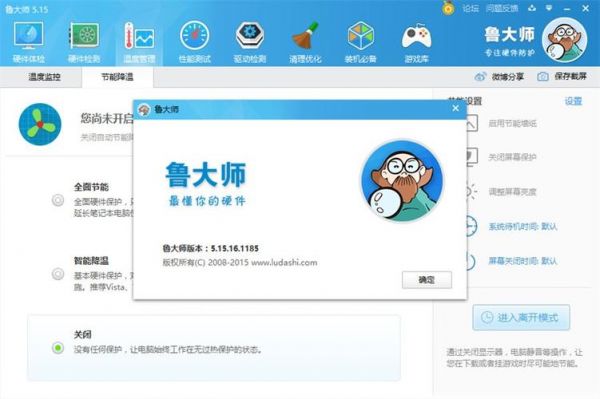Click the 鲁大师 5.15 window title
The height and width of the screenshot is (399, 600).
(x=27, y=9)
